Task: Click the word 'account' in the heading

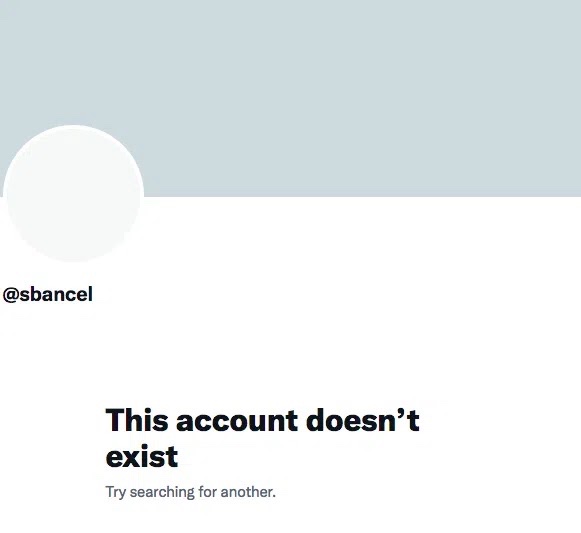Action: [x=237, y=421]
